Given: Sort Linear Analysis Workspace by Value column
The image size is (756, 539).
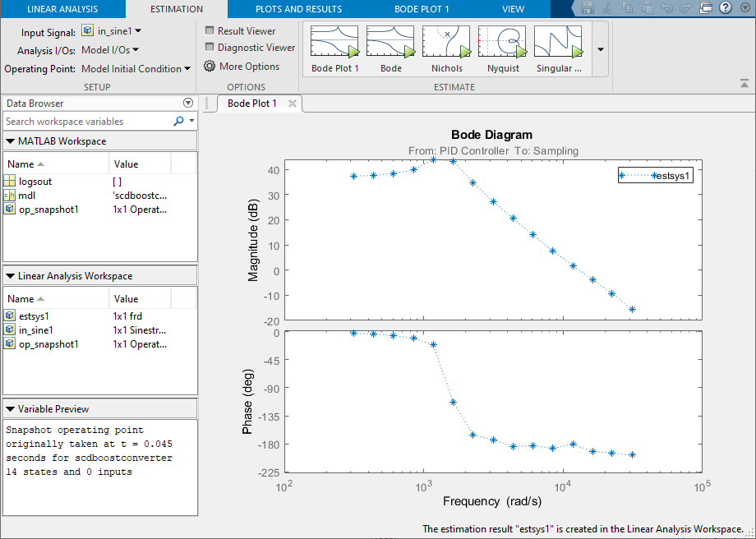Looking at the screenshot, I should click(x=141, y=298).
